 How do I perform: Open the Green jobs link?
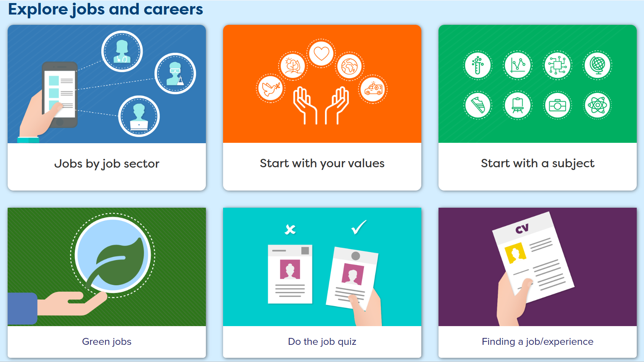point(107,341)
